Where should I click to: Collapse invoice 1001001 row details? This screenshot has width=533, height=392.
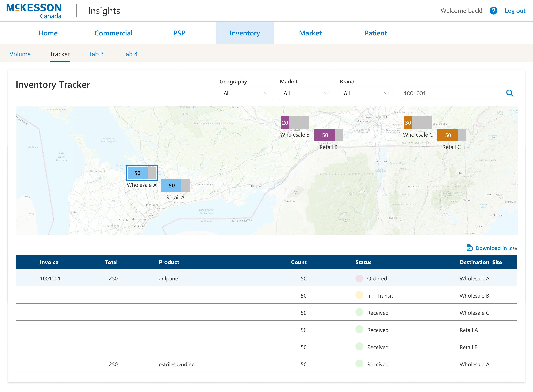tap(23, 278)
